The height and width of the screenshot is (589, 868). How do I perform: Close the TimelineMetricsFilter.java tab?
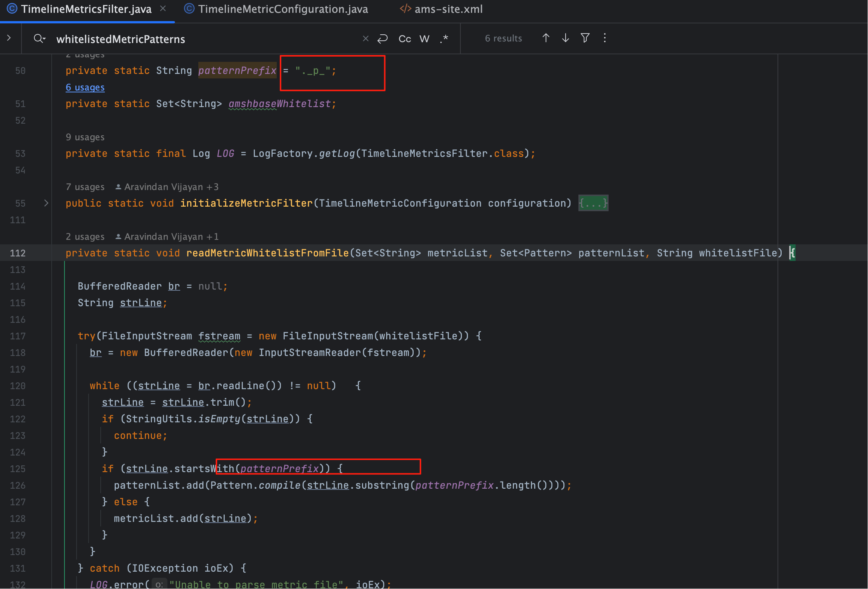(163, 9)
